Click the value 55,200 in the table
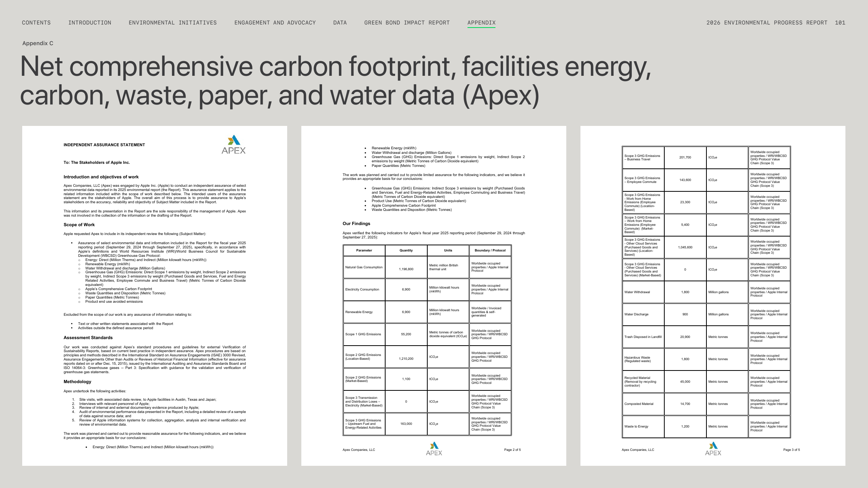This screenshot has height=488, width=868. coord(406,334)
